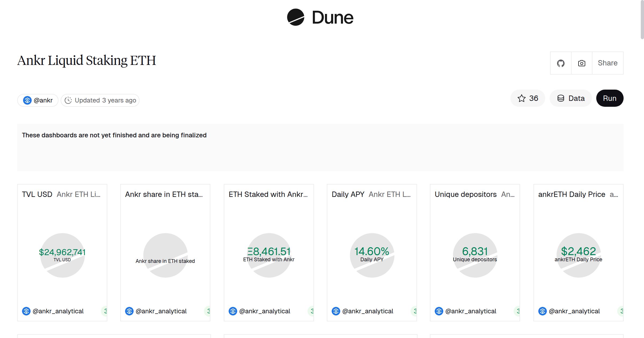Open @ankr_analytical profile under Ankr share widget
Image resolution: width=644 pixels, height=338 pixels.
point(161,311)
